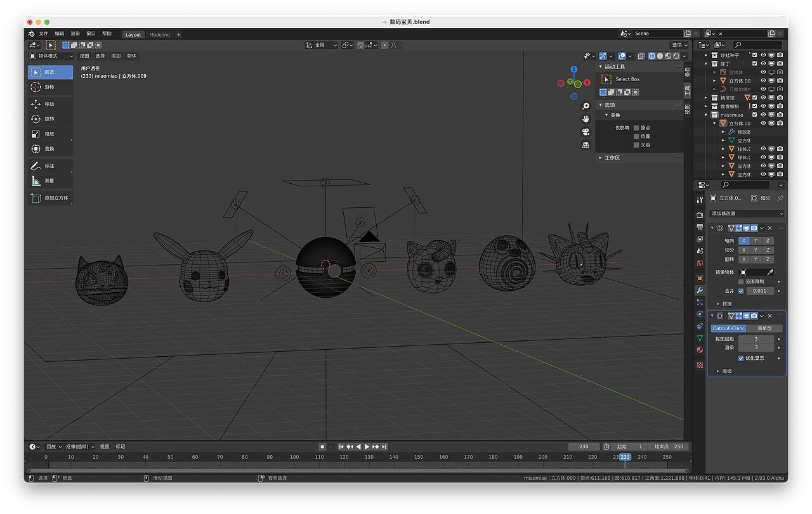Screen dimensions: 812x514
Task: Switch to the Modeling workspace tab
Action: pyautogui.click(x=158, y=34)
